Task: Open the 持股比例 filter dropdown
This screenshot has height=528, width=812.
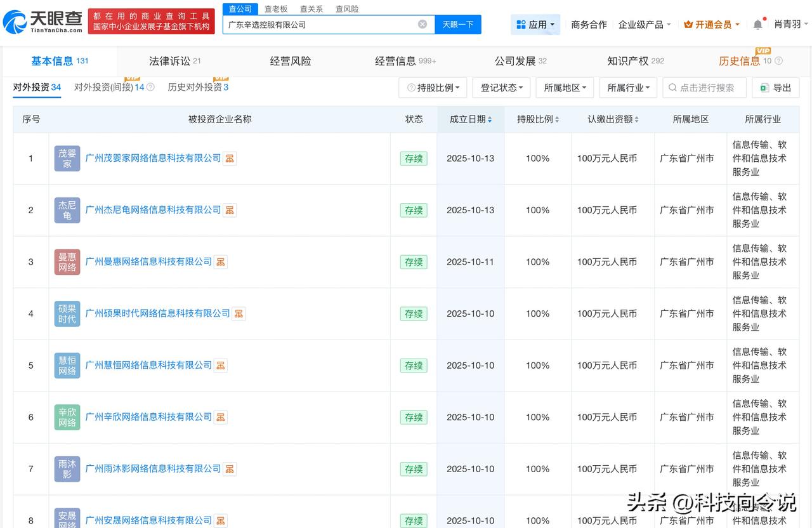Action: [433, 88]
